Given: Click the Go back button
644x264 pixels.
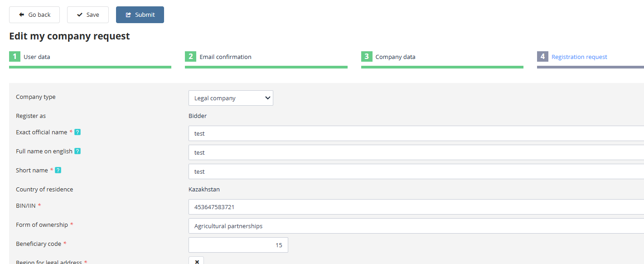Looking at the screenshot, I should coord(34,15).
